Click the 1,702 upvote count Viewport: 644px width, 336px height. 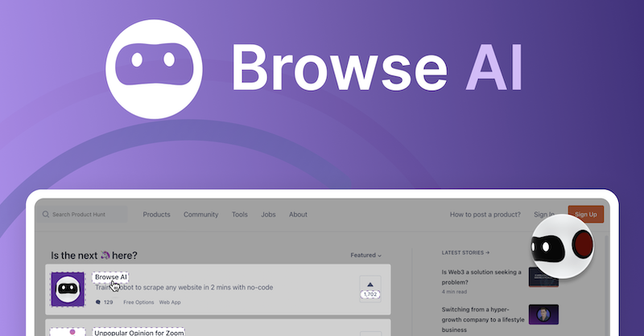tap(370, 294)
